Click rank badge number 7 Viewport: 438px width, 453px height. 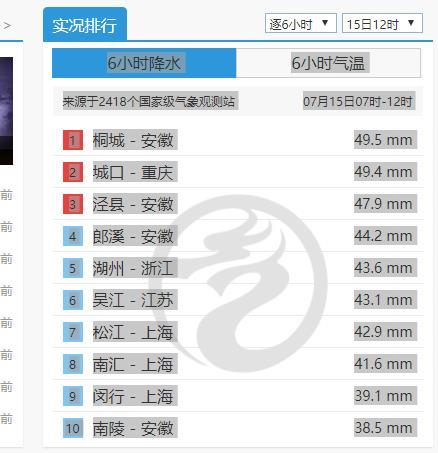(73, 332)
